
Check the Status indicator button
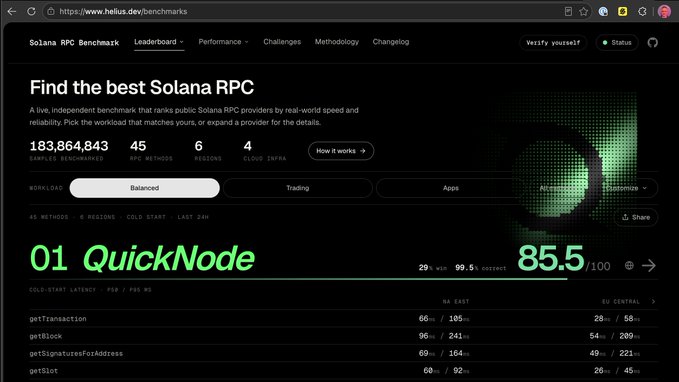click(x=617, y=42)
